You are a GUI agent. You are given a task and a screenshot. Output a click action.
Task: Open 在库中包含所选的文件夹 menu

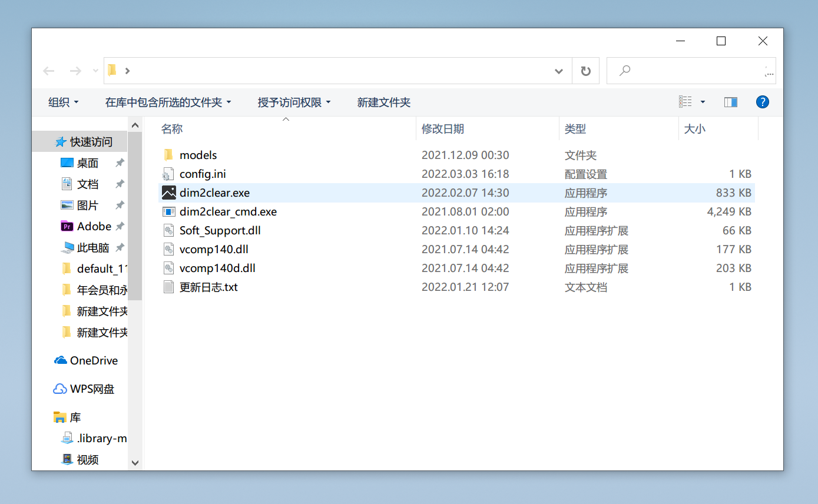168,102
